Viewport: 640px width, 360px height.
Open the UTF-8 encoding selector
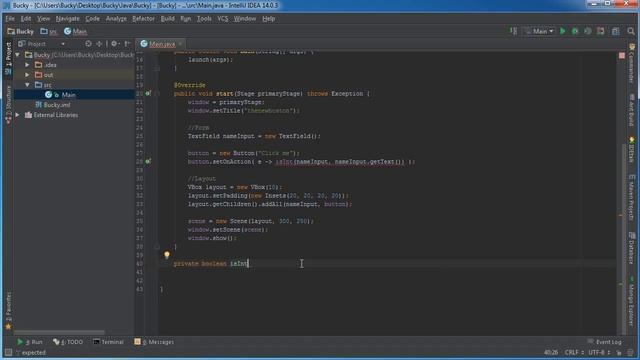point(599,352)
